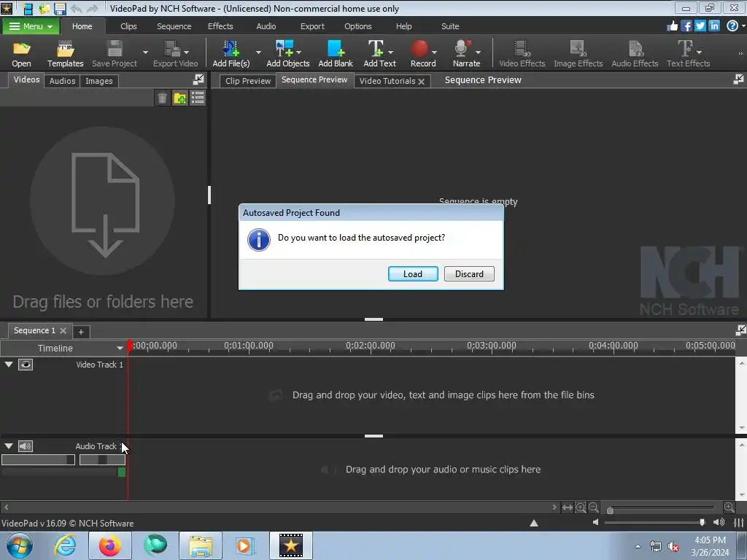Click the Add File(s) icon
747x560 pixels.
[x=231, y=49]
